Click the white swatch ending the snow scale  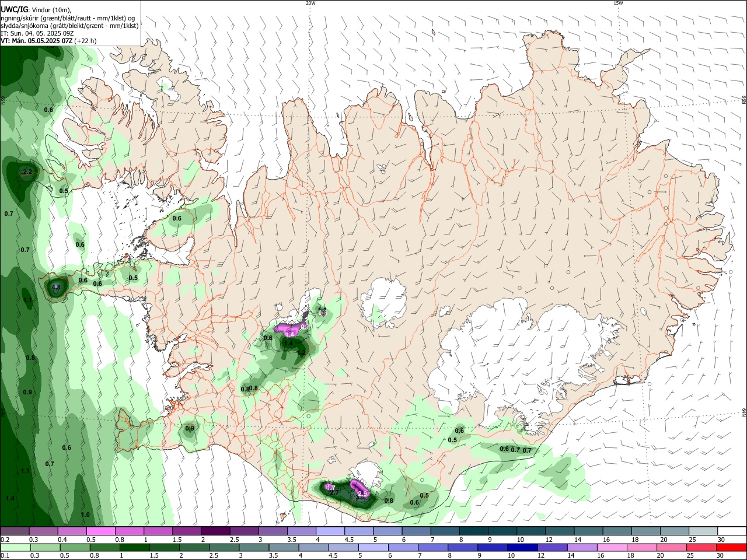pos(731,531)
